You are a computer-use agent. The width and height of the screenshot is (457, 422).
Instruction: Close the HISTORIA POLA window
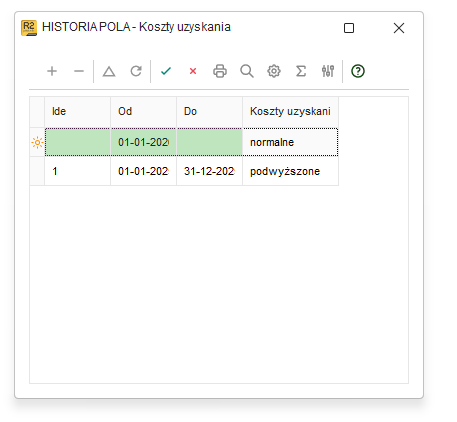(399, 28)
